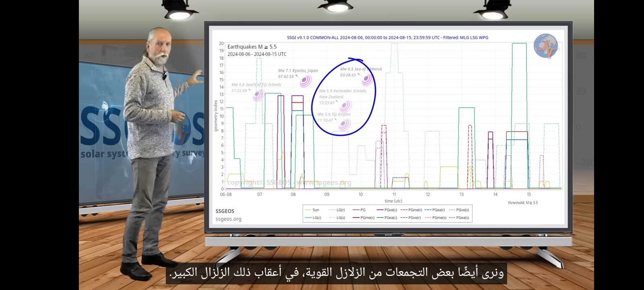
Task: Toggle the PGea(s) legend entry
Action: 459,217
